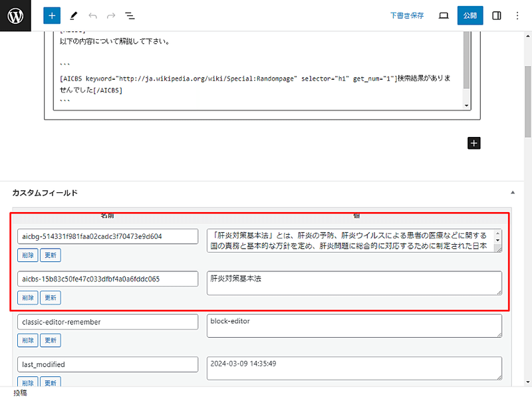
Task: Open the three-dot options menu
Action: (517, 15)
